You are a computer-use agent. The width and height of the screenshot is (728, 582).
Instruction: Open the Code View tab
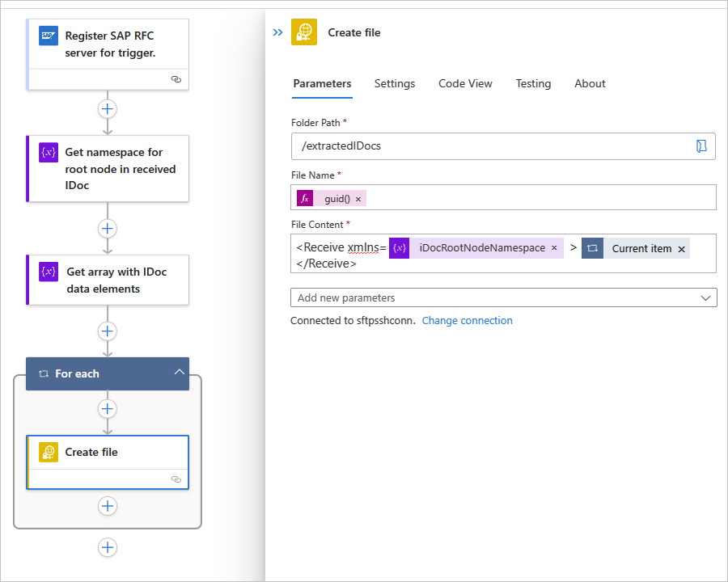click(x=465, y=83)
